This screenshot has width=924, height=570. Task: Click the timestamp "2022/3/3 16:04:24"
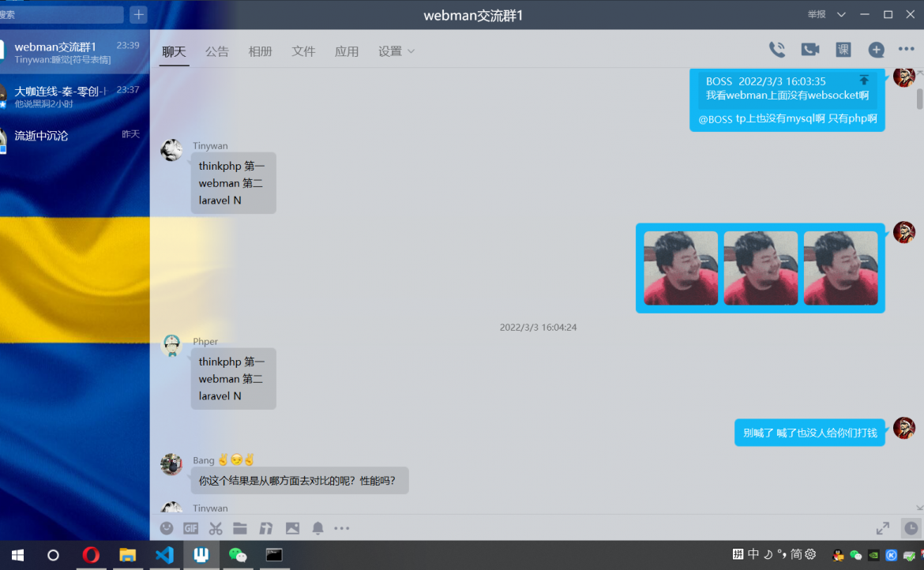(538, 328)
